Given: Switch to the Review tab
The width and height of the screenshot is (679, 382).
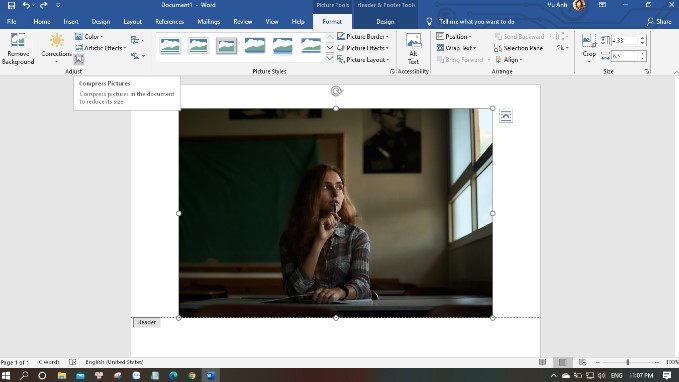Looking at the screenshot, I should pyautogui.click(x=242, y=21).
